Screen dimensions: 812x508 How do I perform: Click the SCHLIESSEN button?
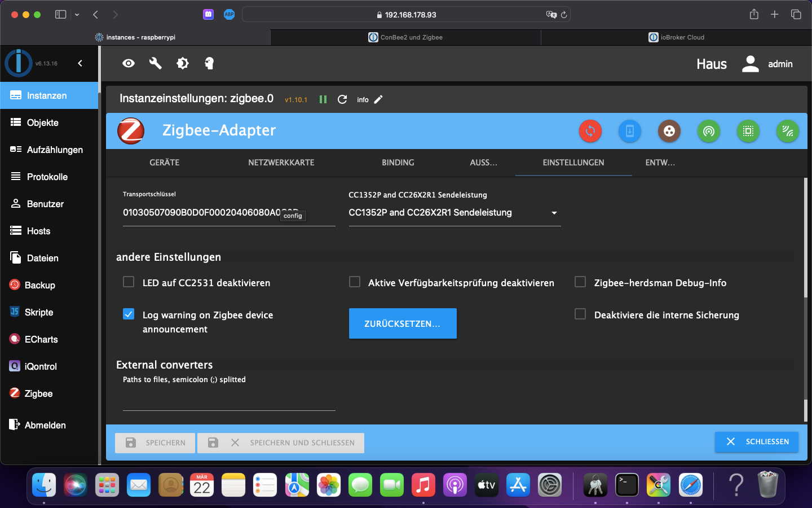pos(757,442)
